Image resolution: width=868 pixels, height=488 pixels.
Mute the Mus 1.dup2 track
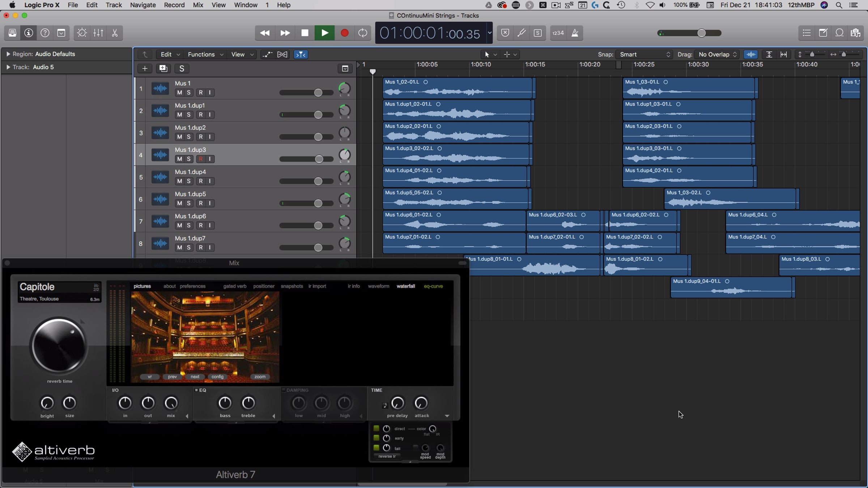[179, 137]
